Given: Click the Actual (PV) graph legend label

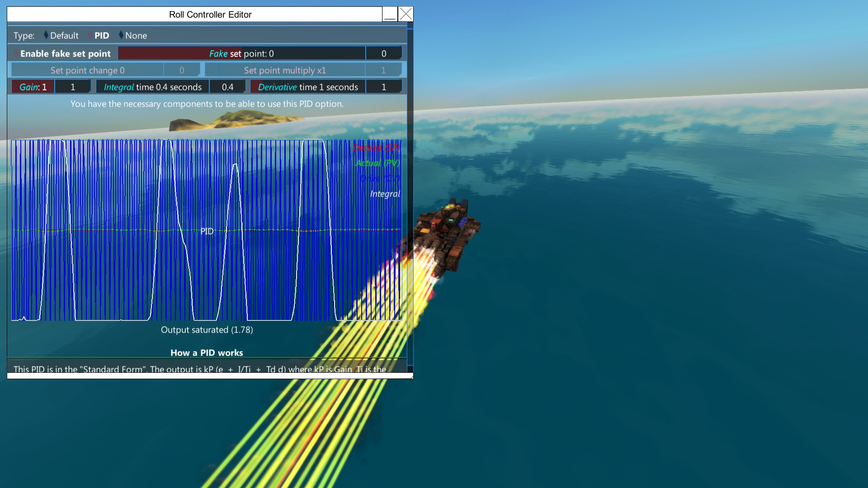Looking at the screenshot, I should (377, 163).
